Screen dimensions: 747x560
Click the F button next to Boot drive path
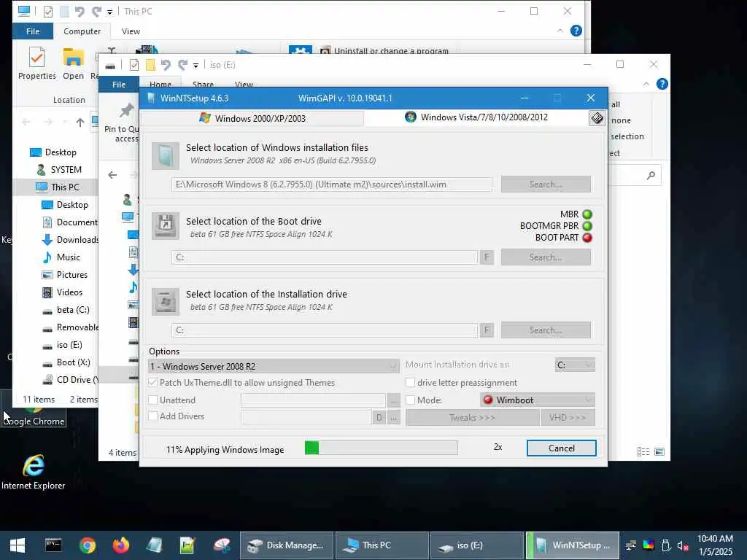click(487, 257)
